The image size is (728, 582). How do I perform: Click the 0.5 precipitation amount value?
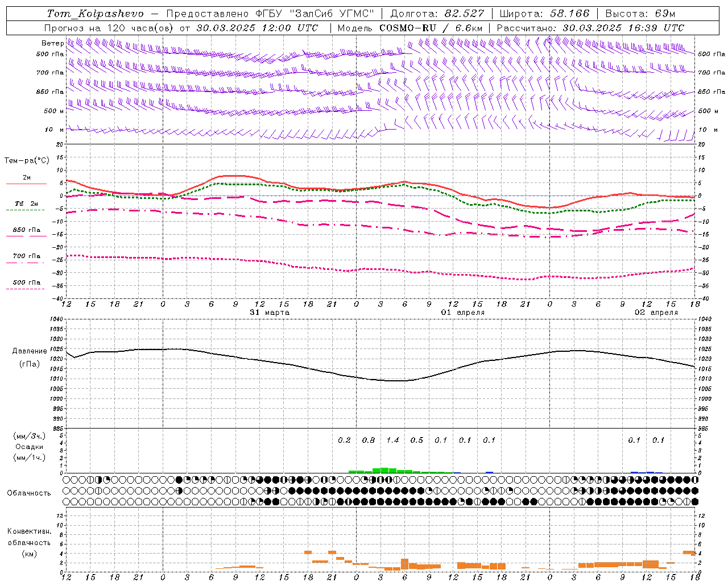click(x=417, y=440)
